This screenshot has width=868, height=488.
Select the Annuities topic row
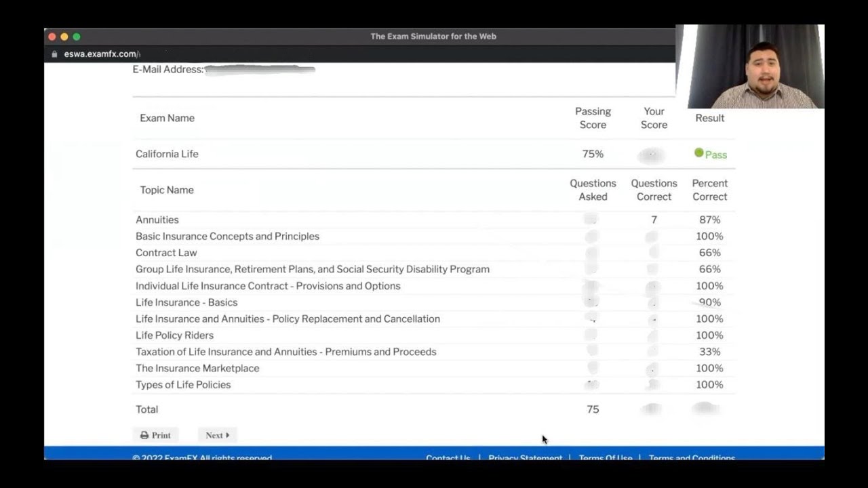pyautogui.click(x=157, y=220)
